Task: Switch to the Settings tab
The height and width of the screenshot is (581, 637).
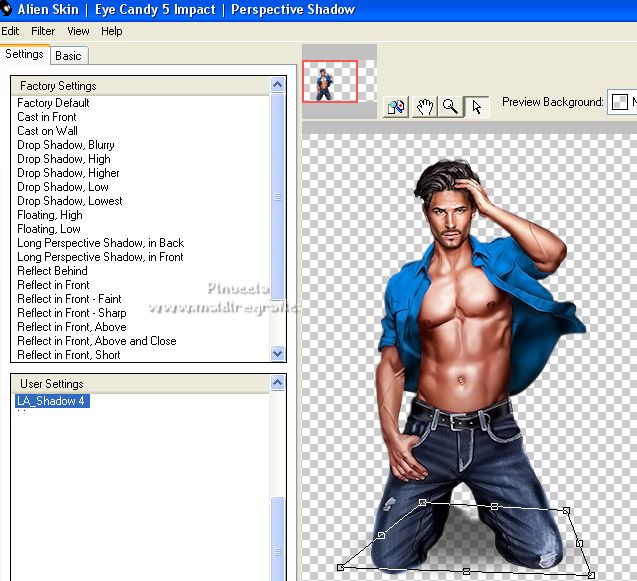Action: pos(24,54)
